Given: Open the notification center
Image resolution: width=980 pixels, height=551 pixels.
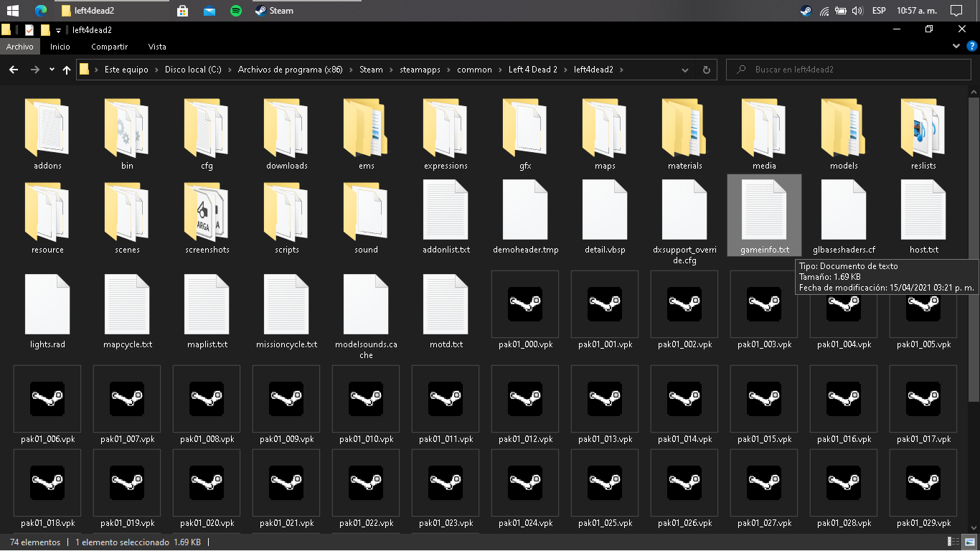Looking at the screenshot, I should (955, 11).
